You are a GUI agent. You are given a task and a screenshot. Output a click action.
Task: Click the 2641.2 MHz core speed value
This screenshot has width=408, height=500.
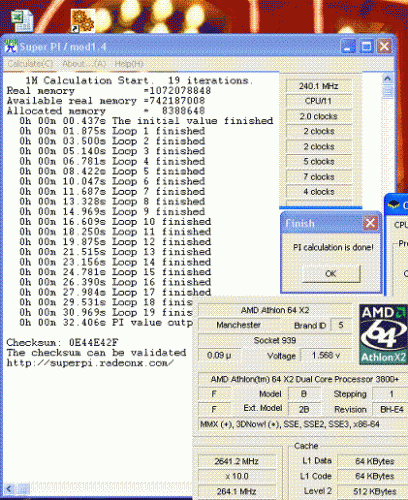(x=237, y=461)
